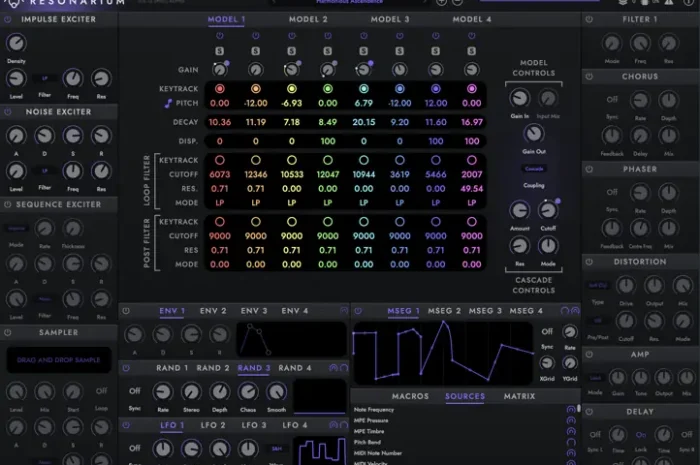Click the ENV 1 envelope shape display
This screenshot has height=465, width=700.
point(291,339)
